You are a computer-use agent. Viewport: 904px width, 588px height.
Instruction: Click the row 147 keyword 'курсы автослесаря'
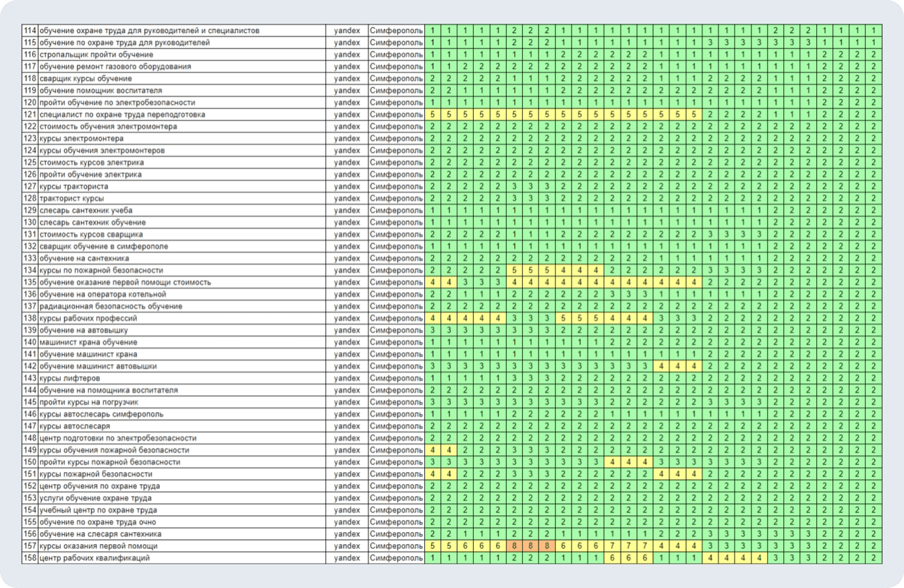[181, 427]
